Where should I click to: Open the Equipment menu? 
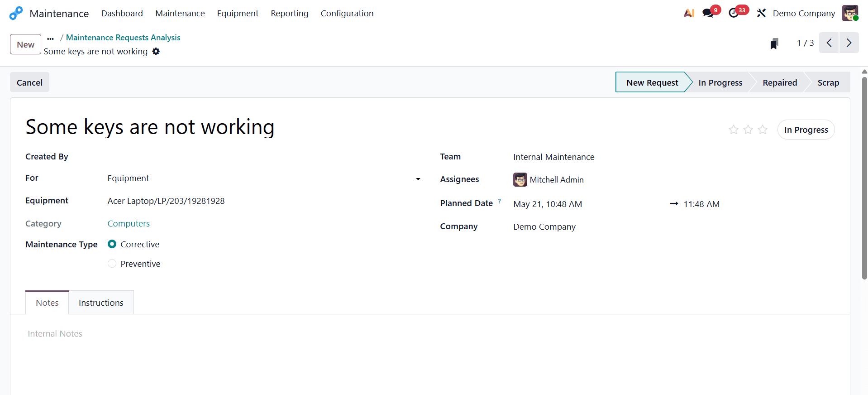(x=238, y=13)
